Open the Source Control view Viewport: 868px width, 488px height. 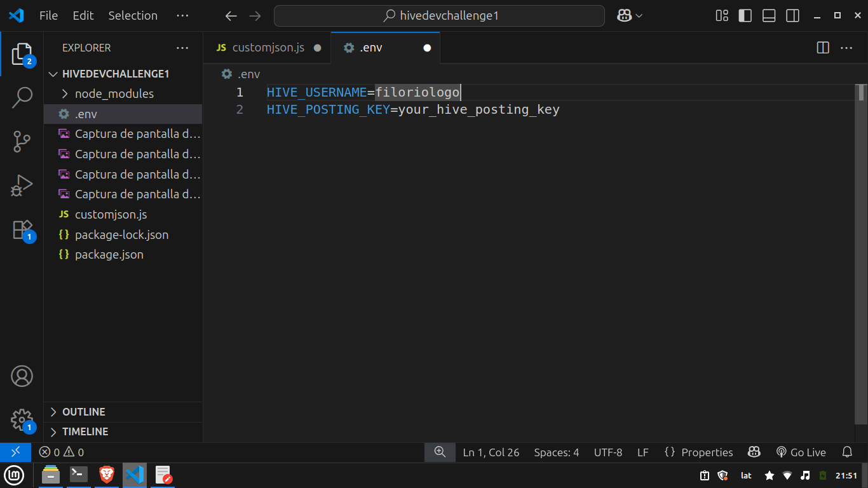coord(22,142)
